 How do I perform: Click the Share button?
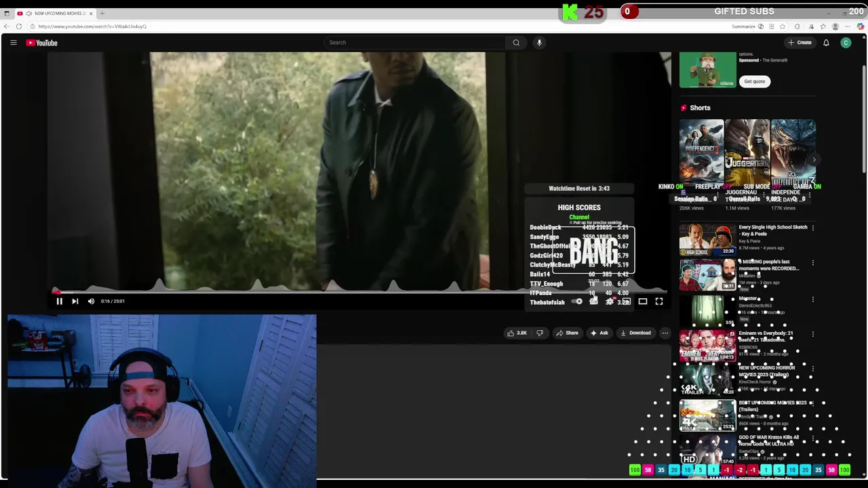click(567, 333)
